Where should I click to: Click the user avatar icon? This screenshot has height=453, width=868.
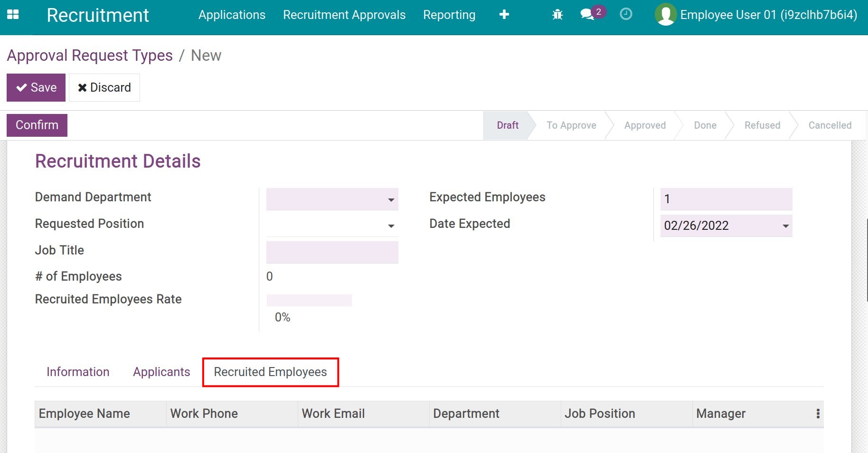point(665,15)
